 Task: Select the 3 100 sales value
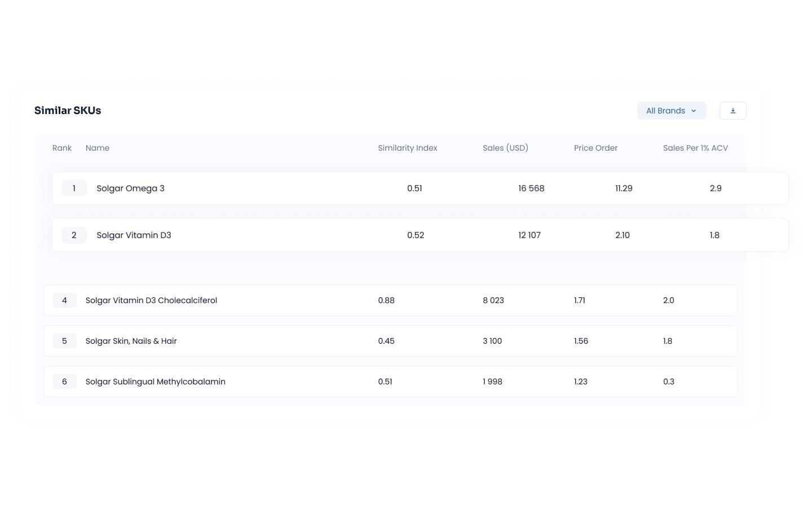coord(492,341)
